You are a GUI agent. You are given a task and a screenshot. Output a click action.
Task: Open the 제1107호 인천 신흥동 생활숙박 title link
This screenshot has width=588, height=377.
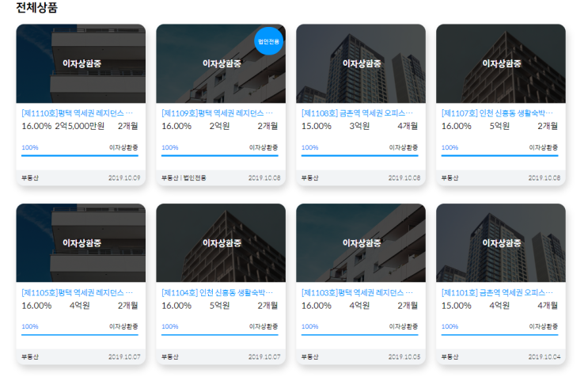[497, 113]
